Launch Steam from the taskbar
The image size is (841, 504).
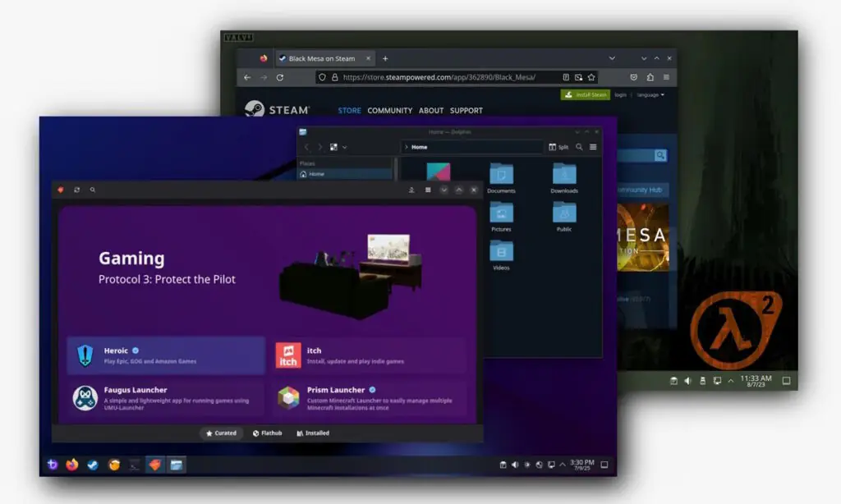[92, 465]
